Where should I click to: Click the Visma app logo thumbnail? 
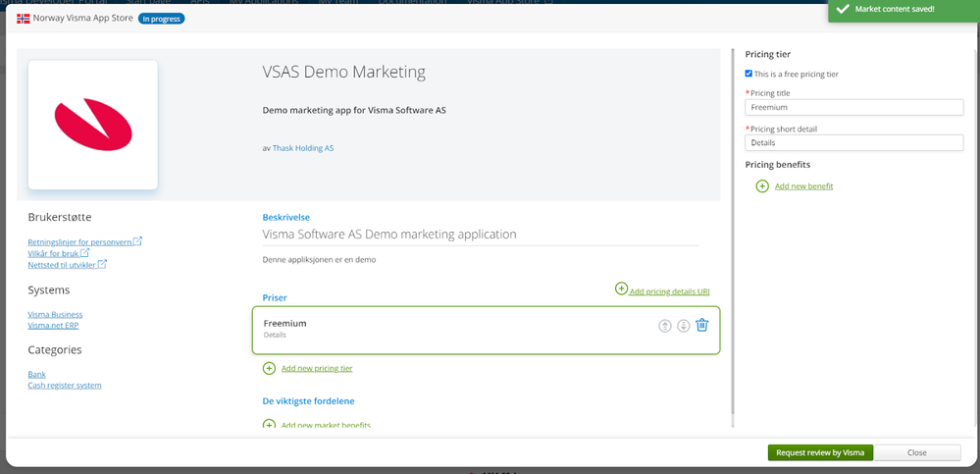[93, 125]
